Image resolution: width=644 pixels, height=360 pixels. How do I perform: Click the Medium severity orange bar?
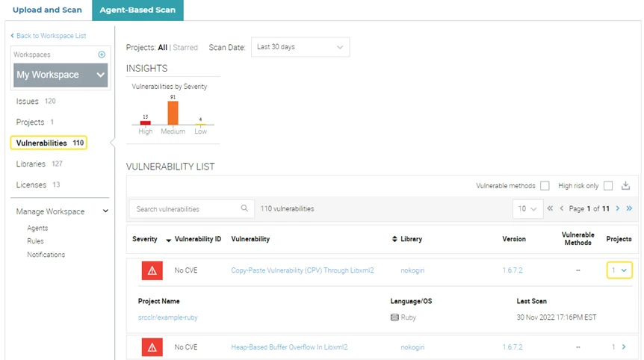click(x=173, y=113)
